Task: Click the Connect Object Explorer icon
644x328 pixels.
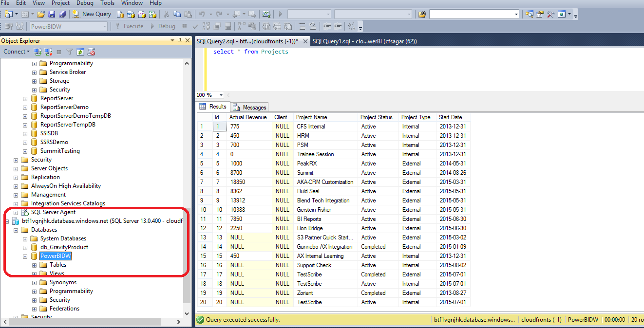Action: click(x=38, y=52)
